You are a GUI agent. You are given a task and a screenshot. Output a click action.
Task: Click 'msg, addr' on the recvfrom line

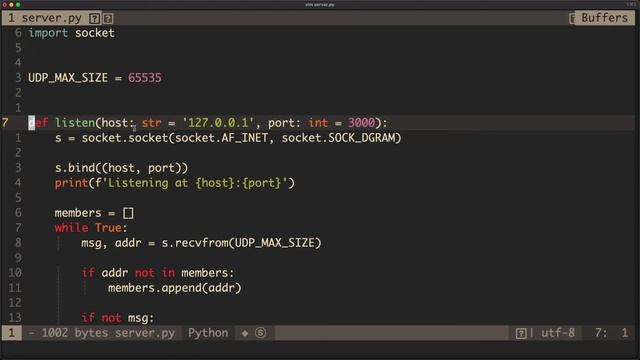point(111,243)
